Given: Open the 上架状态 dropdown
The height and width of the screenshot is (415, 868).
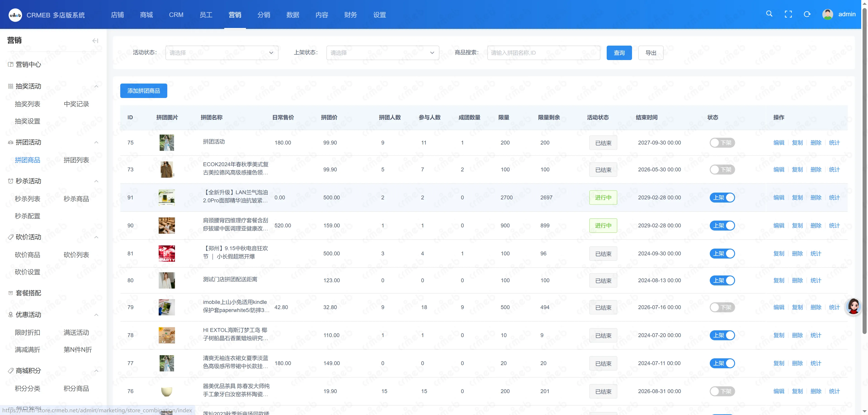Looking at the screenshot, I should pyautogui.click(x=382, y=53).
